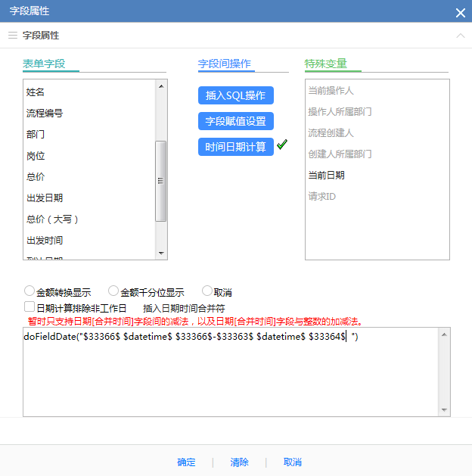Collapse the 字段属性 section chevron
This screenshot has height=476, width=472.
(x=460, y=36)
